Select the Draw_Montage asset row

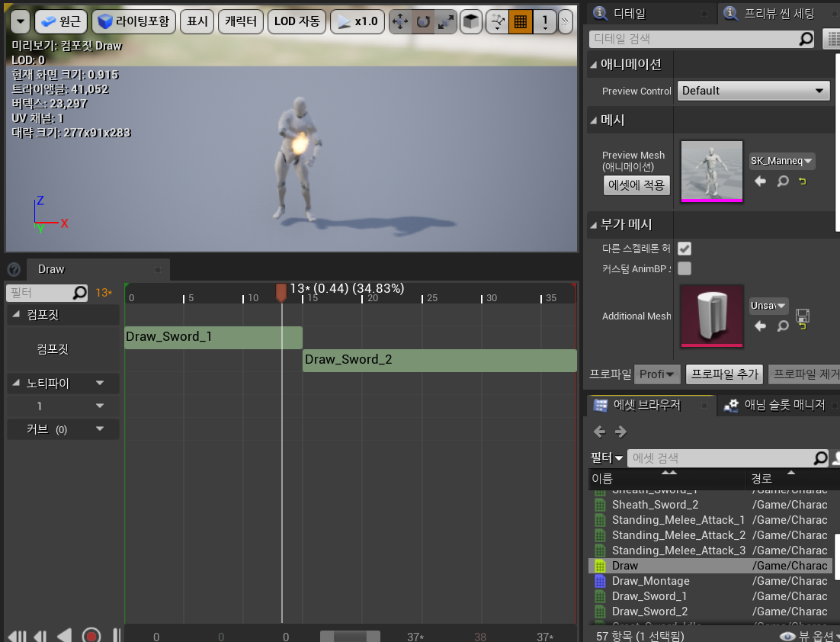coord(711,581)
